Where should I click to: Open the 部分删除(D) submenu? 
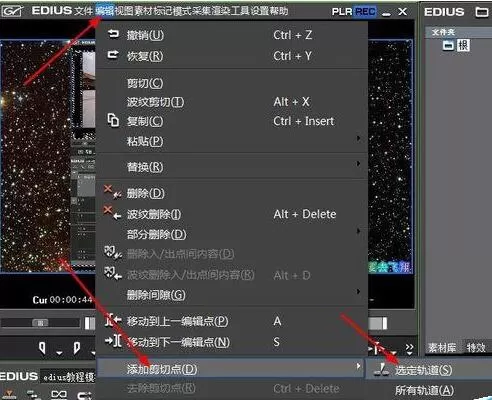point(232,234)
